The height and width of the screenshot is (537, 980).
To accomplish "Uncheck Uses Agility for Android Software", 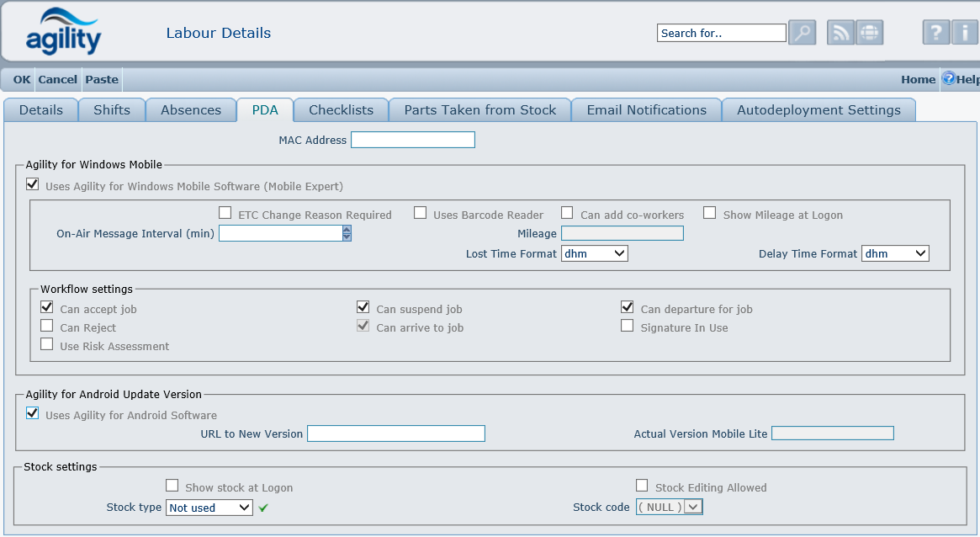I will [x=33, y=414].
